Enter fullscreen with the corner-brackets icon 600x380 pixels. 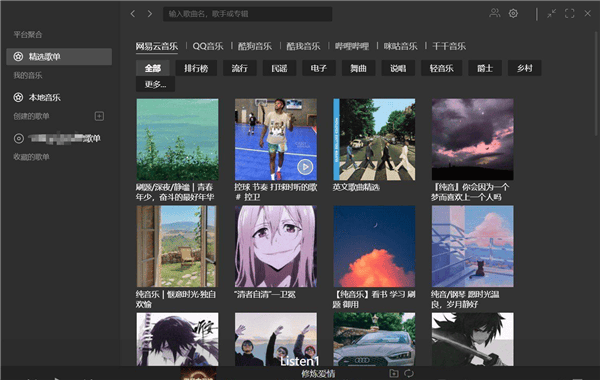click(569, 13)
